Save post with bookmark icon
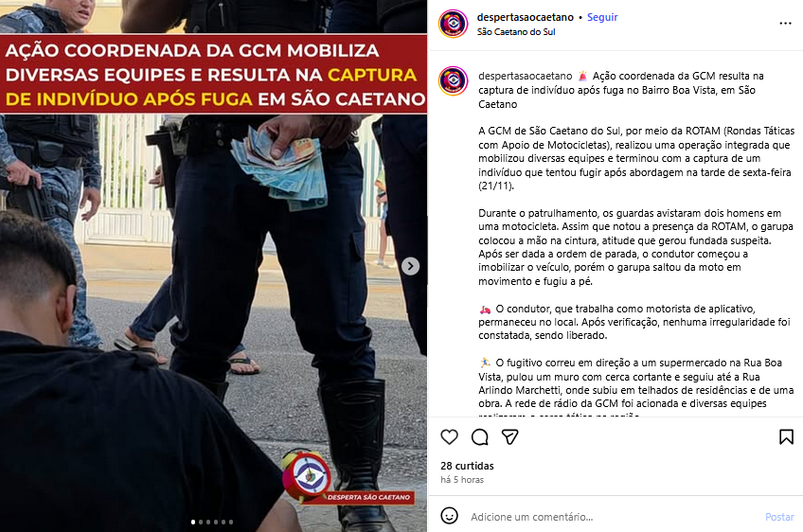The image size is (803, 532). pos(786,436)
